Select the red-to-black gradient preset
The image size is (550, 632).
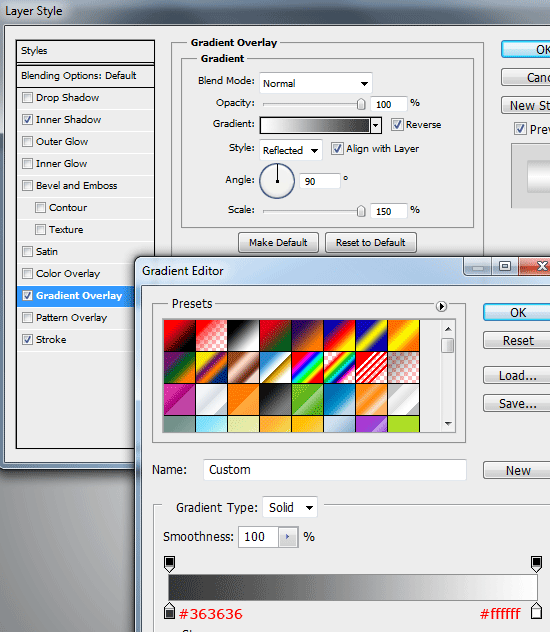coord(179,335)
